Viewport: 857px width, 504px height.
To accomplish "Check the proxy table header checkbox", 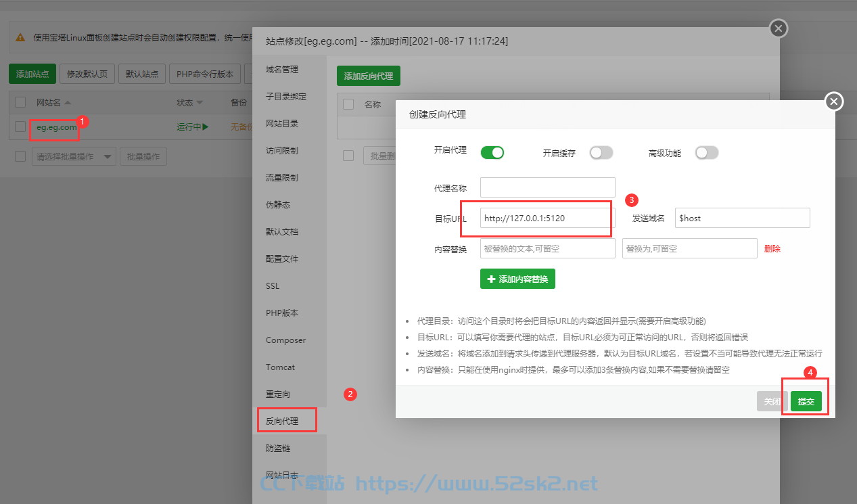I will [x=348, y=104].
